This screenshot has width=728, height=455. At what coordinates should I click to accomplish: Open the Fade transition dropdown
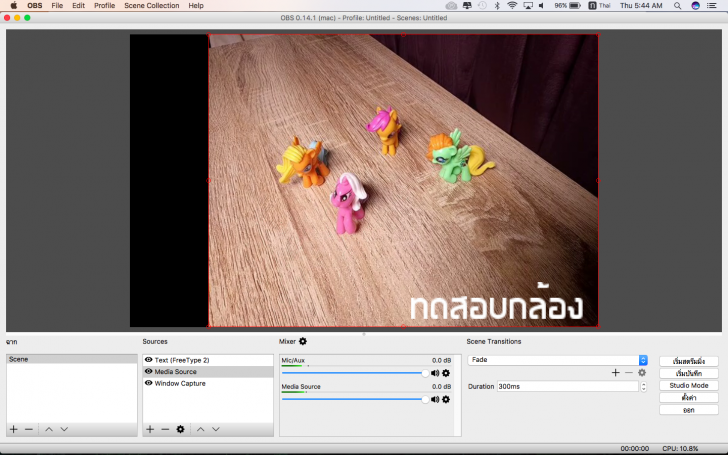click(x=558, y=360)
